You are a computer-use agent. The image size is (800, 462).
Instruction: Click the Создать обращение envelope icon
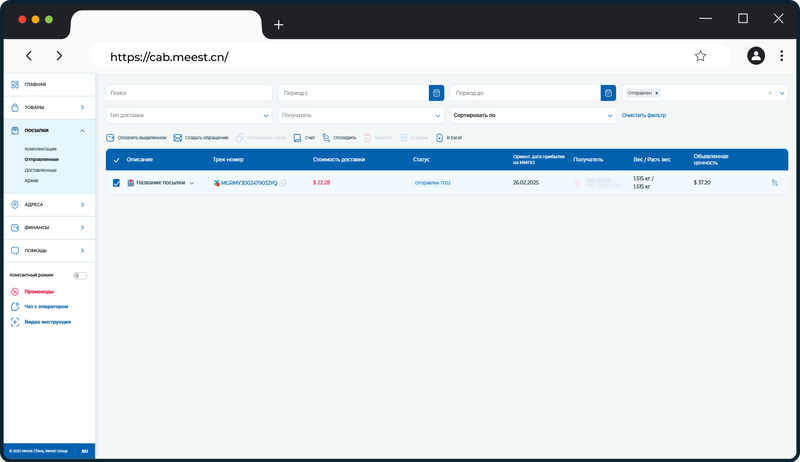pos(178,138)
